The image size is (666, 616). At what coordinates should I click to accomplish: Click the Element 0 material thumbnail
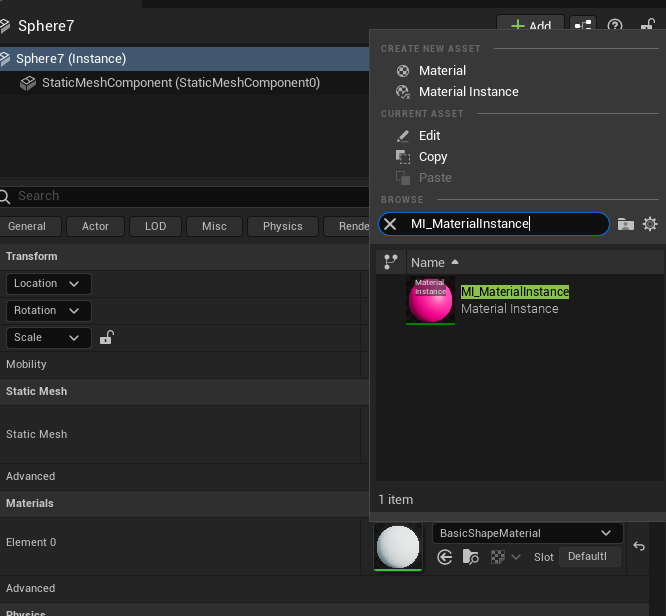[x=398, y=547]
